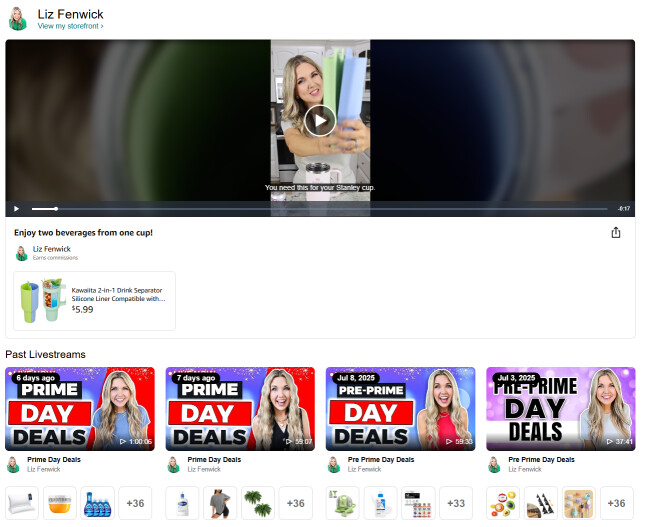Open the pillow product thumbnail
650x527 pixels.
coord(22,503)
